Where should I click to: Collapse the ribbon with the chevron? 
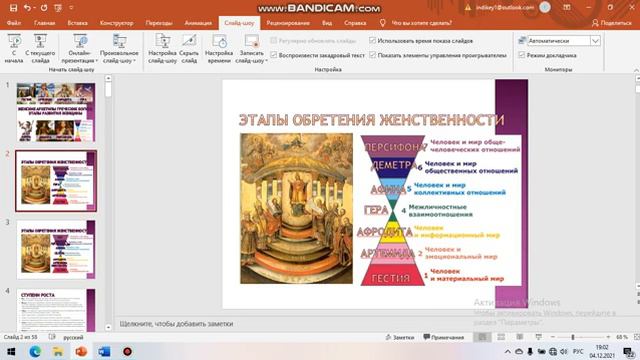(x=636, y=70)
